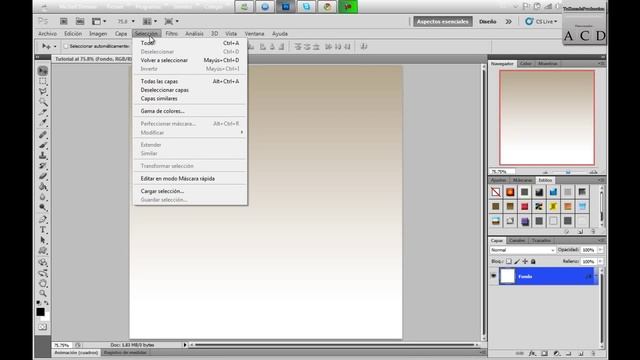Apply the no-style default swatch
This screenshot has width=640, height=360.
click(x=496, y=192)
